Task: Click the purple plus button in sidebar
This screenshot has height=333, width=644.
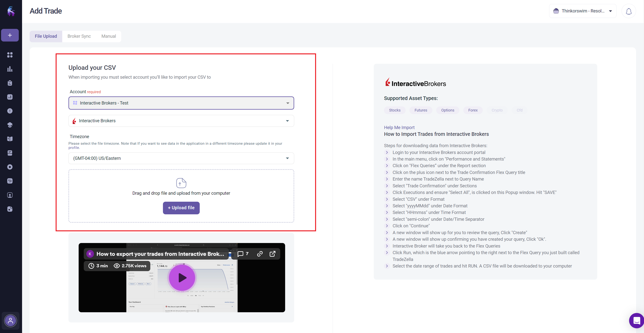Action: [x=10, y=35]
